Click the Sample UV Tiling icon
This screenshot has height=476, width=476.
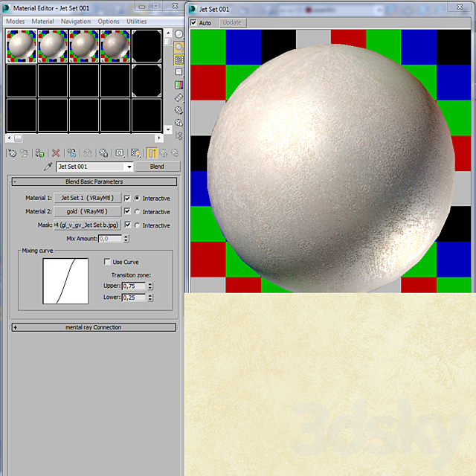(x=178, y=72)
